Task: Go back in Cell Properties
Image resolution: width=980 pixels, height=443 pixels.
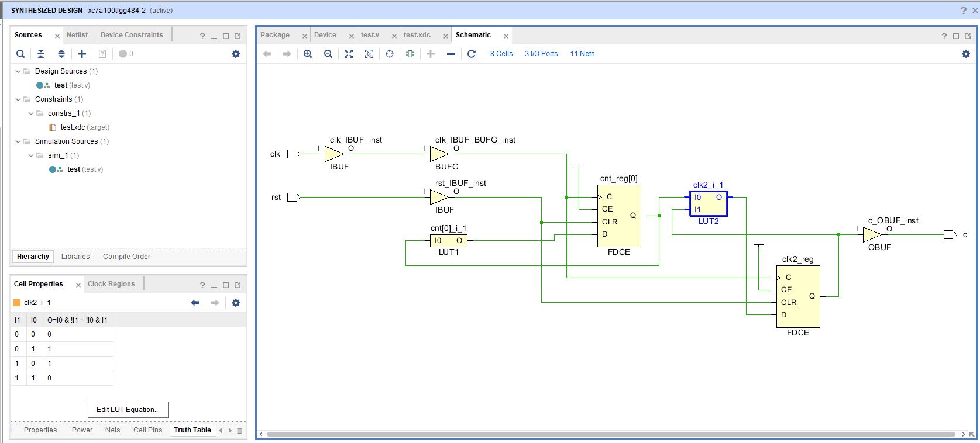Action: tap(195, 303)
